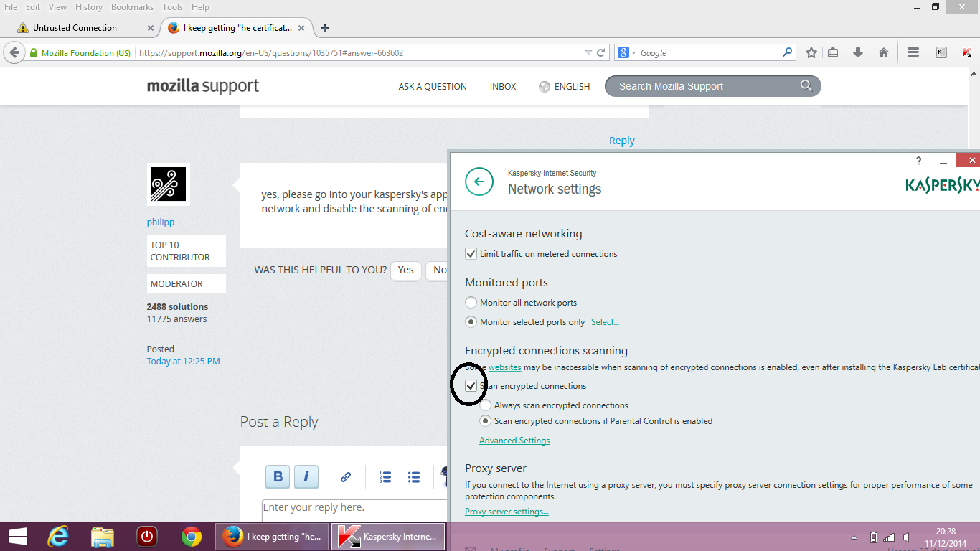Open the Mozilla Support Inbox

503,86
